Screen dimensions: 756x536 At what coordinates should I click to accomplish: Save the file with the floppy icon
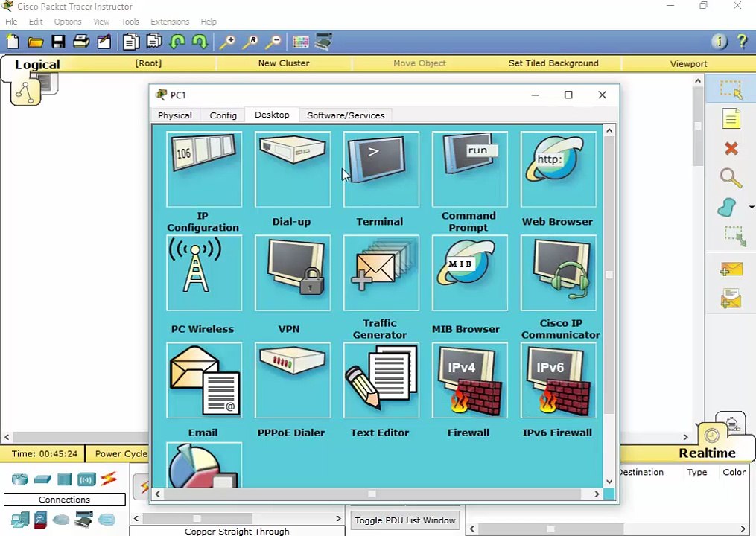(x=58, y=42)
